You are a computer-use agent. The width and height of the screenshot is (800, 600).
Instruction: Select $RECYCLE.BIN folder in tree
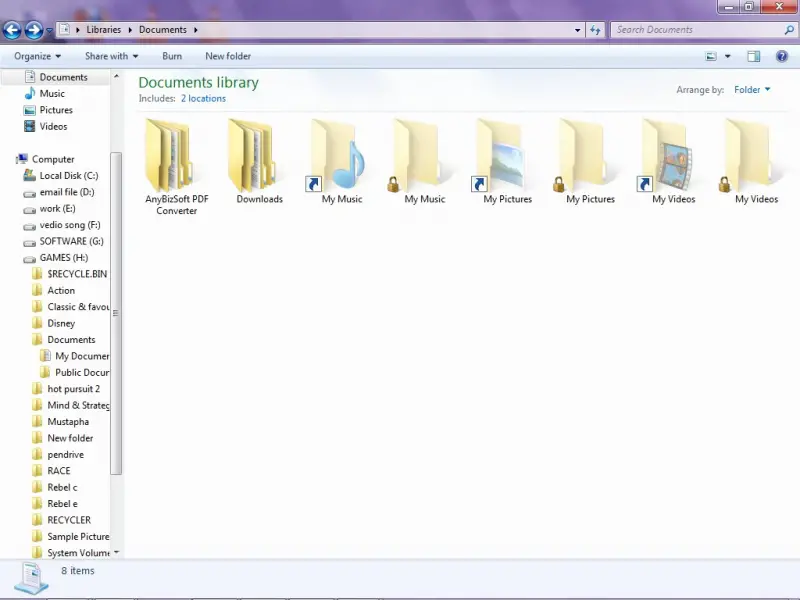pyautogui.click(x=69, y=274)
